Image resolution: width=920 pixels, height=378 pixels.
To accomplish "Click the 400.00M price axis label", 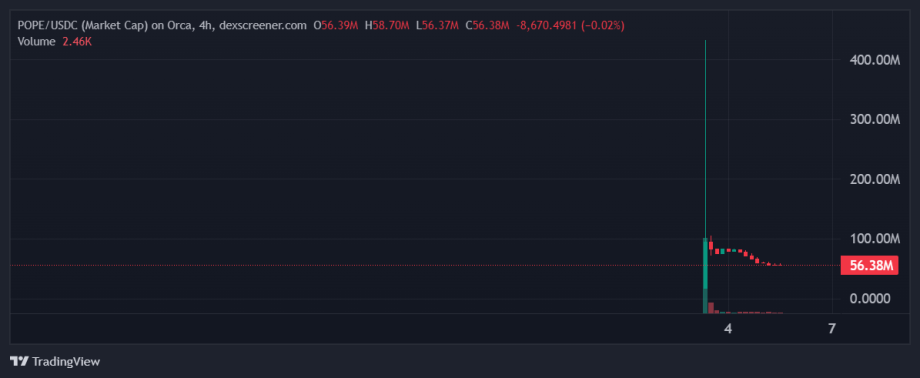I will pos(875,60).
